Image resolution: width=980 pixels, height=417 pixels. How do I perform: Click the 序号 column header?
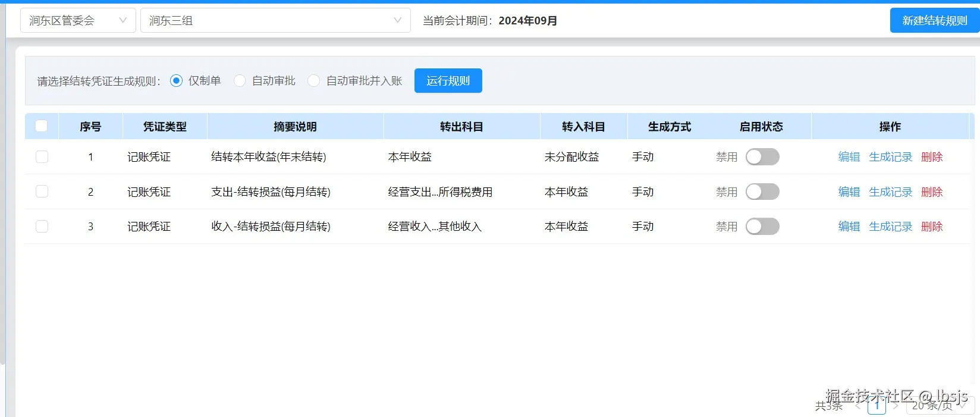click(90, 127)
